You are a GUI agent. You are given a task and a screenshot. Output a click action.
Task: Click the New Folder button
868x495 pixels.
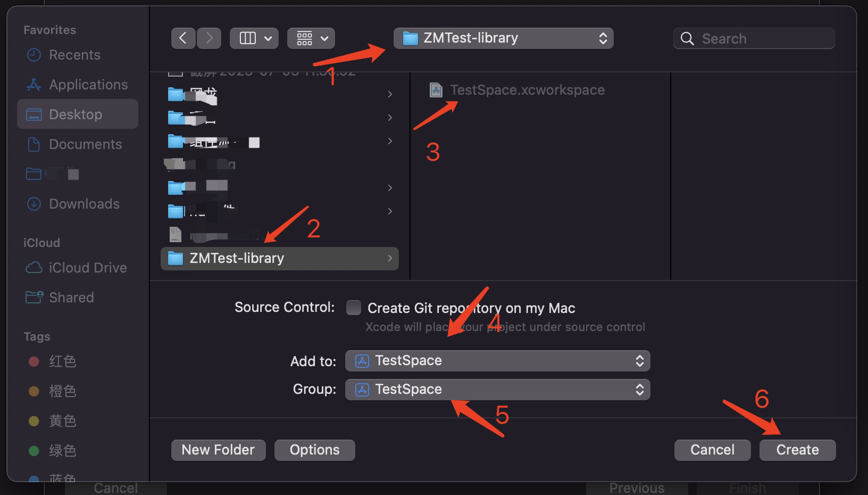click(218, 450)
